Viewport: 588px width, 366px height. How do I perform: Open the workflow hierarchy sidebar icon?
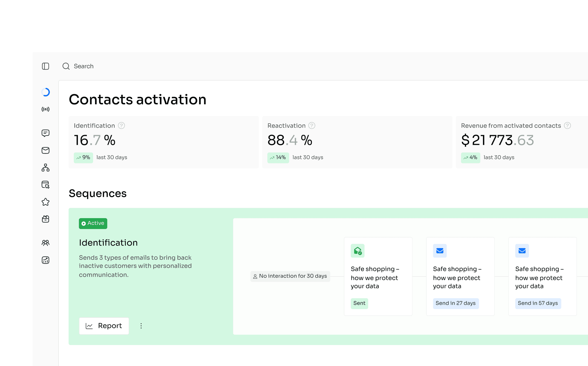pos(45,167)
